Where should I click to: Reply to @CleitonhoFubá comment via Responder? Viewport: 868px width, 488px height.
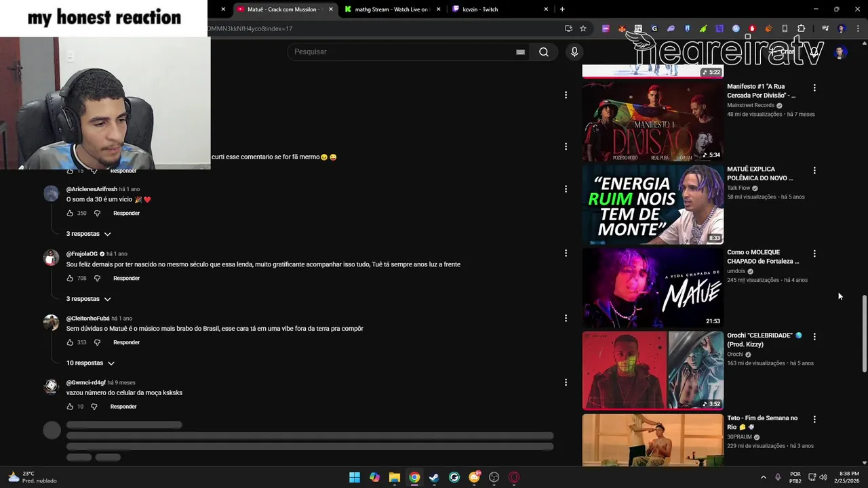coord(126,342)
